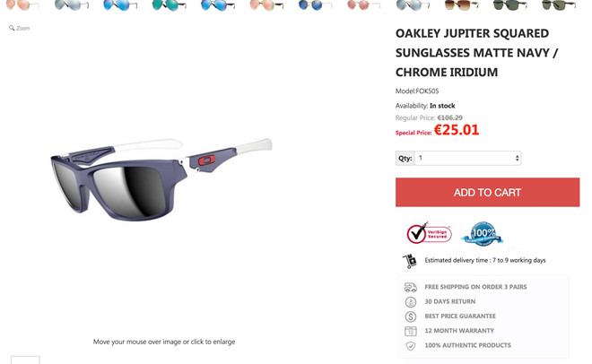The height and width of the screenshot is (364, 592).
Task: Click the delivery cart icon
Action: click(x=410, y=261)
